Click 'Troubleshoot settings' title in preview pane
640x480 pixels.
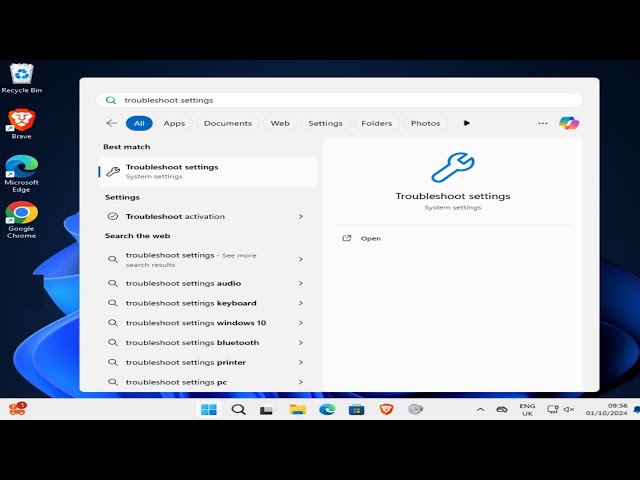(x=453, y=196)
